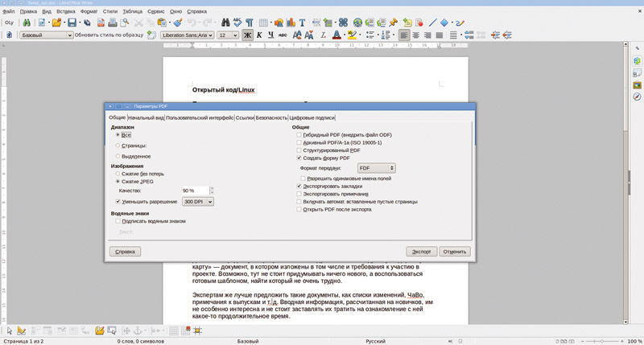Screen dimensions: 644x345
Task: Switch to 'Безопасность' tab
Action: pyautogui.click(x=271, y=117)
